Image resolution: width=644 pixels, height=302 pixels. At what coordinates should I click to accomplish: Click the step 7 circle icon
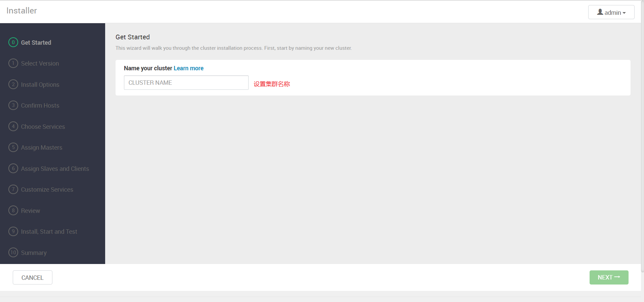coord(13,189)
